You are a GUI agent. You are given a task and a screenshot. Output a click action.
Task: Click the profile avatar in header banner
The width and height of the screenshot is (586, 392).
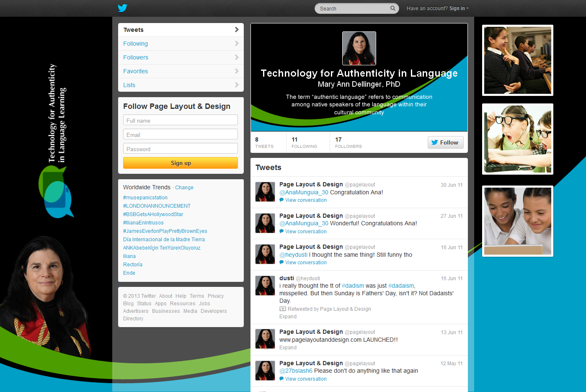click(359, 48)
